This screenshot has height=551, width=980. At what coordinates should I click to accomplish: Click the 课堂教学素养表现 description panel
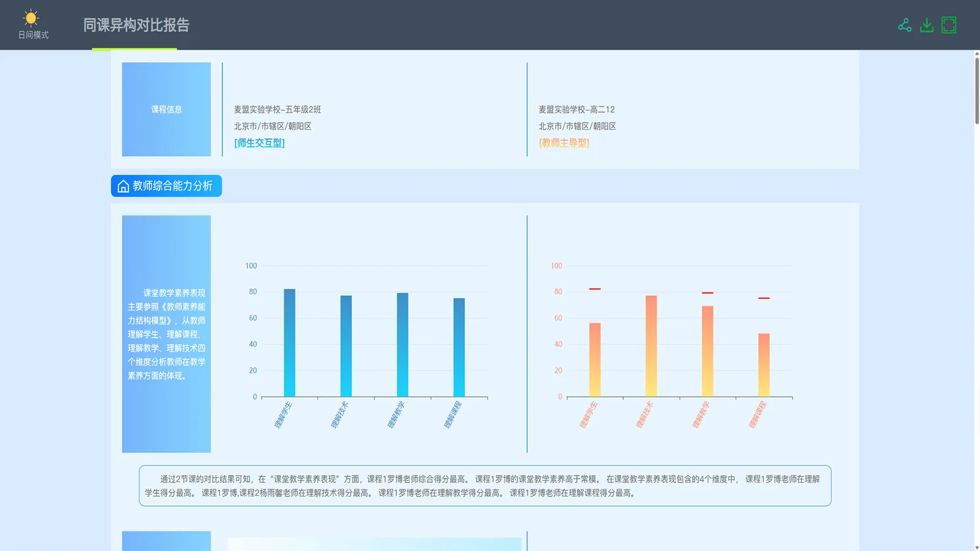point(167,334)
